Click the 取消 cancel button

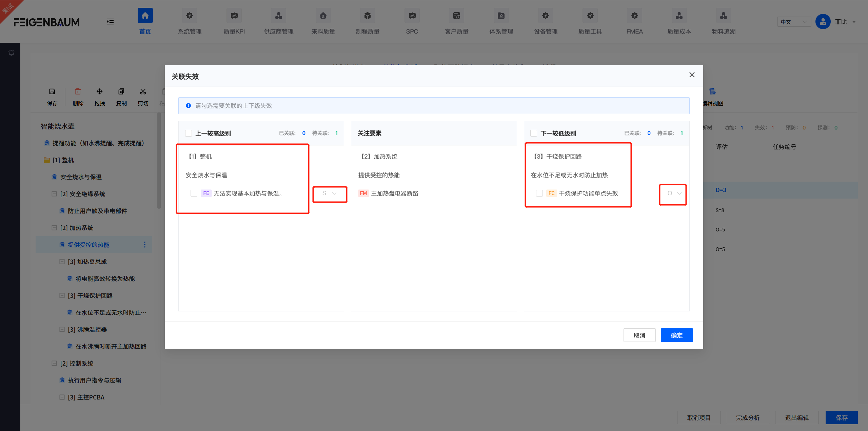pyautogui.click(x=639, y=335)
